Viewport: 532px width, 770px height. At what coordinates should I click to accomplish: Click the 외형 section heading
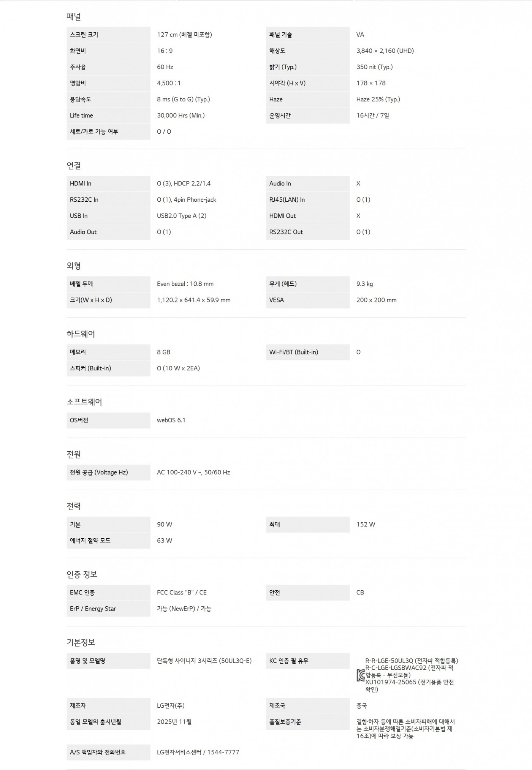(74, 266)
